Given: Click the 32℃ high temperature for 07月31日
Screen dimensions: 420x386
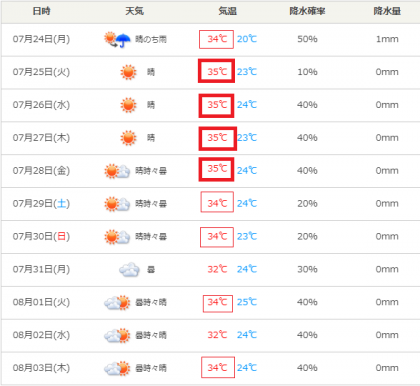Looking at the screenshot, I should tap(217, 269).
